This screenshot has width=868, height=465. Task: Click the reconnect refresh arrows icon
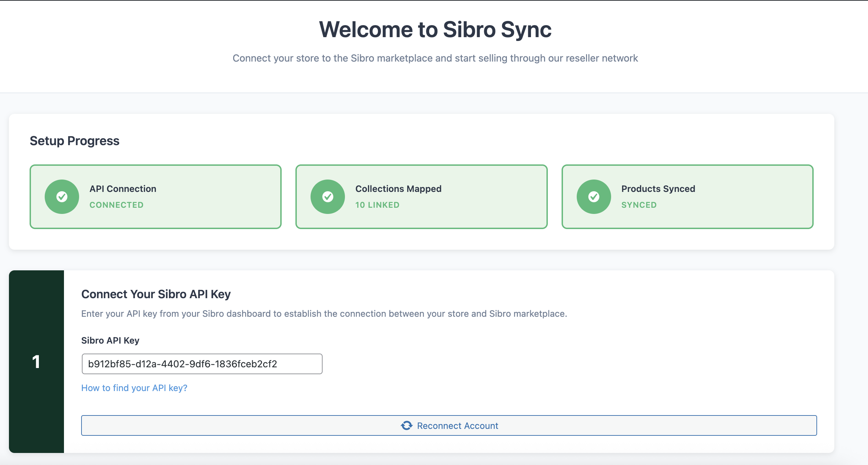pos(406,425)
